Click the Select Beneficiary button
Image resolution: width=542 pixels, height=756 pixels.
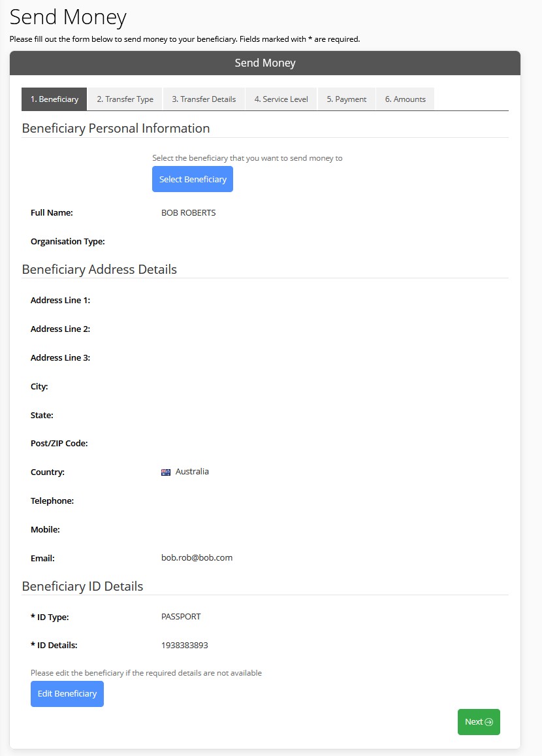193,179
